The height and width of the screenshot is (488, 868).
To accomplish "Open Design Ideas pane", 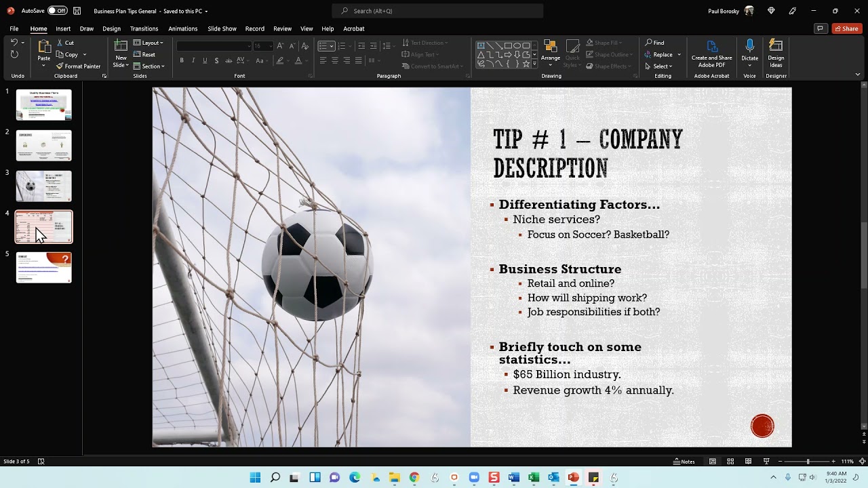I will pyautogui.click(x=776, y=54).
